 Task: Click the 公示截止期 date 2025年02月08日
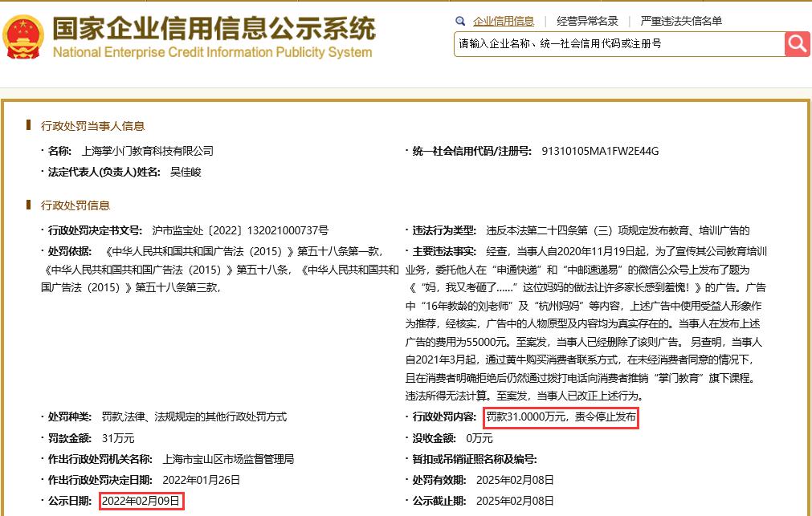pyautogui.click(x=515, y=501)
